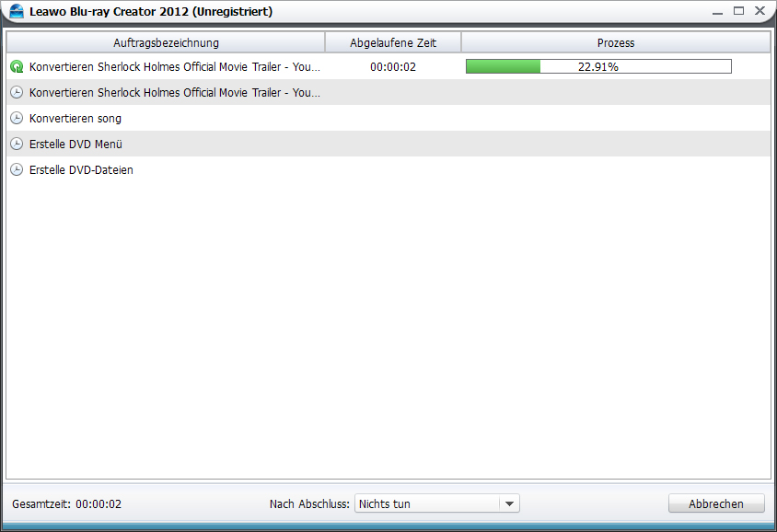Select the 'Erstelle DVD-Dateien' task text

(x=81, y=170)
